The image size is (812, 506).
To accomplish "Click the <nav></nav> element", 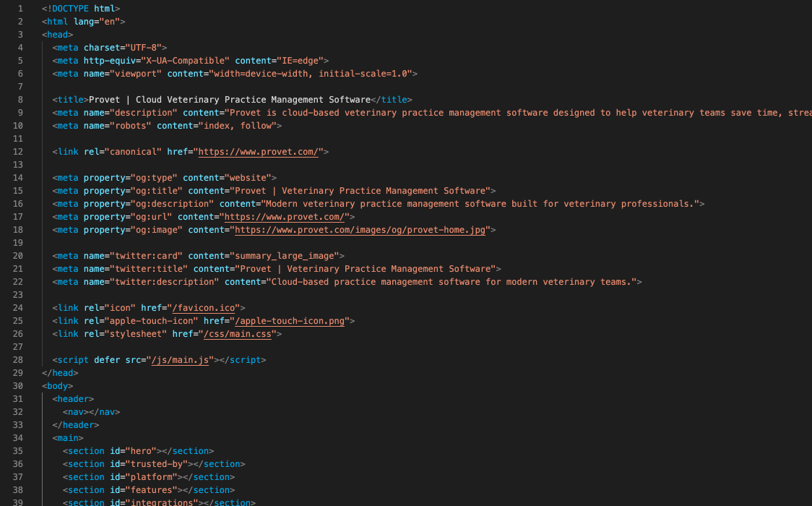I will click(x=91, y=412).
